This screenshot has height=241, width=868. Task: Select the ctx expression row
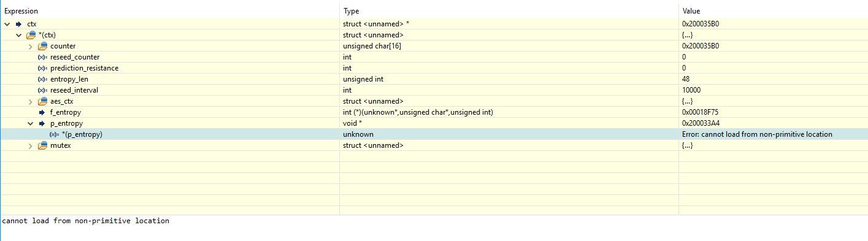click(x=32, y=24)
